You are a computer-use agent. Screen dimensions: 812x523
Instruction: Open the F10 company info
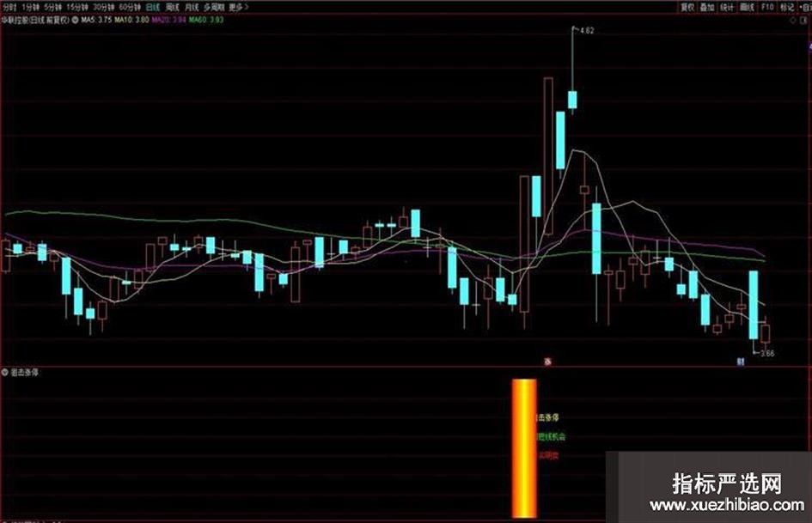coord(767,7)
